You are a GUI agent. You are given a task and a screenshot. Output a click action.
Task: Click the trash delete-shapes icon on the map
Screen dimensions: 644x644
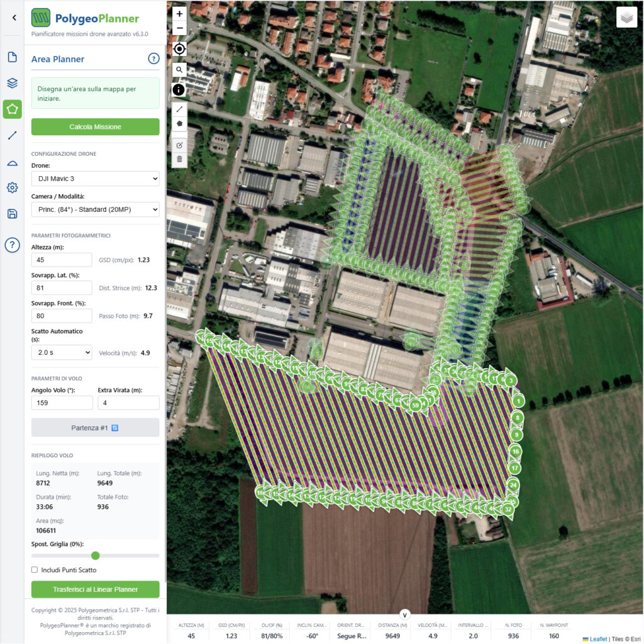[179, 159]
